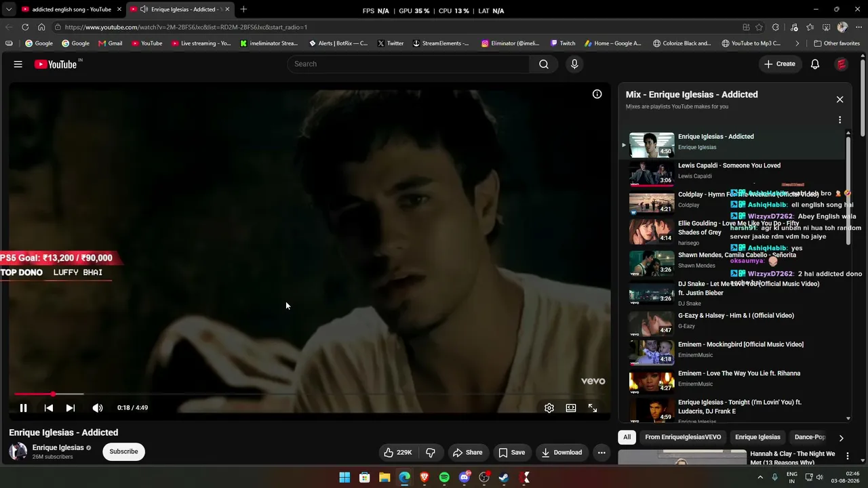
Task: Mute the video volume
Action: point(98,407)
